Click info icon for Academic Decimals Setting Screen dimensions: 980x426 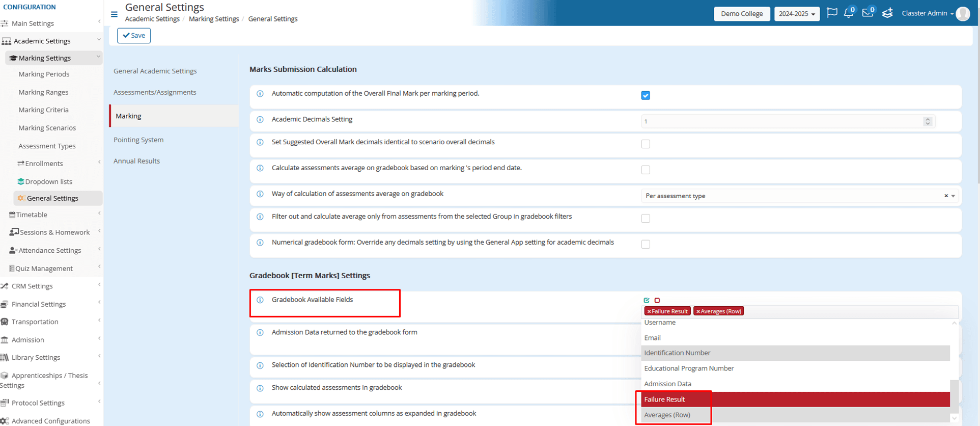click(x=260, y=120)
